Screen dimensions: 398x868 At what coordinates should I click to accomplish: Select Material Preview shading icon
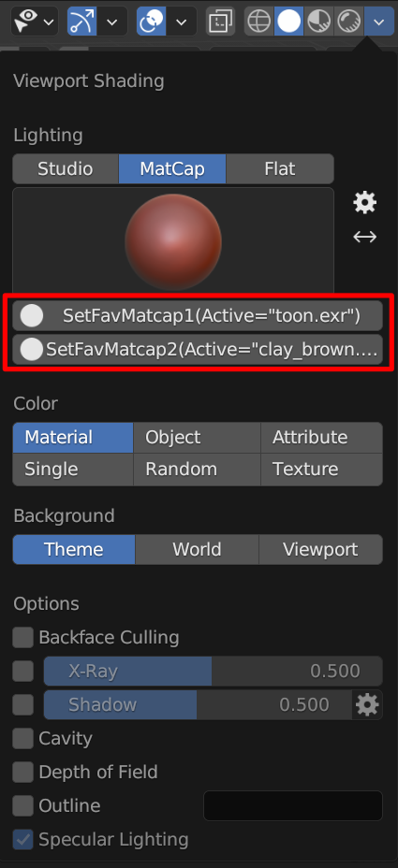click(x=318, y=22)
